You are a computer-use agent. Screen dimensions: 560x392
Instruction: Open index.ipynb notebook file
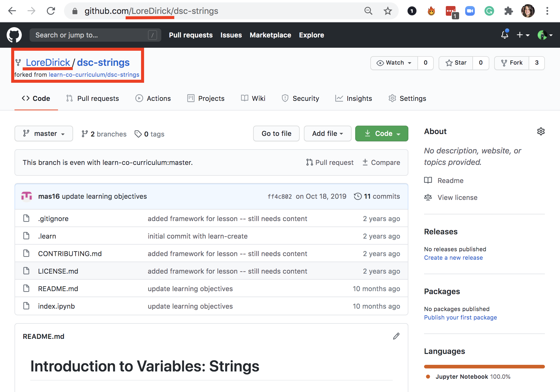coord(56,306)
